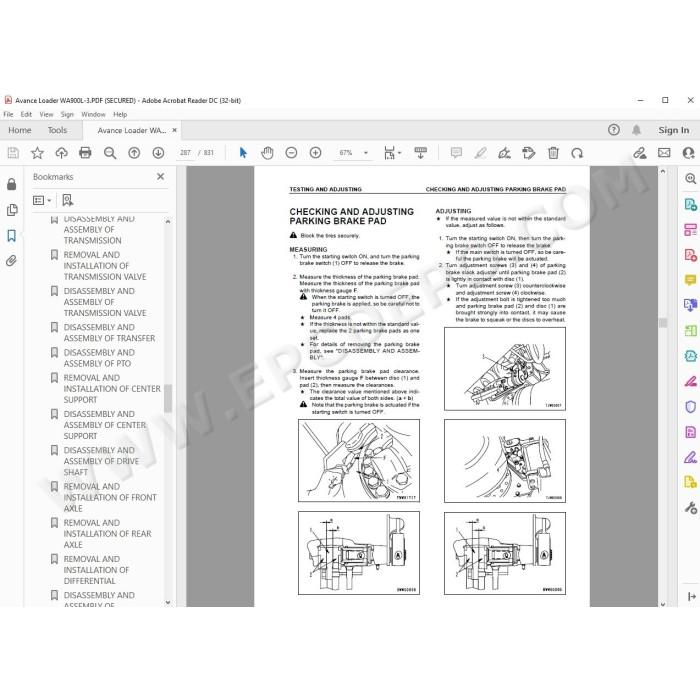Zoom out with minus button
The height and width of the screenshot is (700, 700).
[291, 153]
